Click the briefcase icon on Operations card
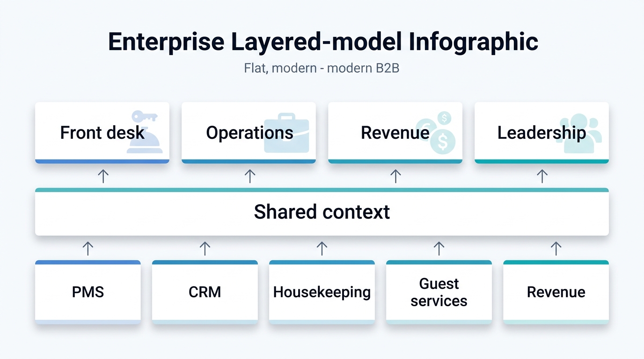Screen dimensions: 644x359 pyautogui.click(x=287, y=133)
